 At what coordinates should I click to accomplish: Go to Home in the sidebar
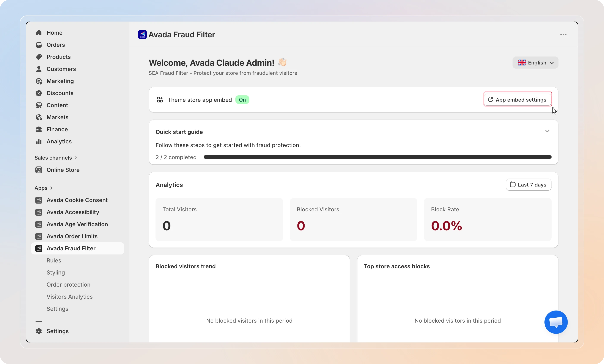(x=77, y=33)
